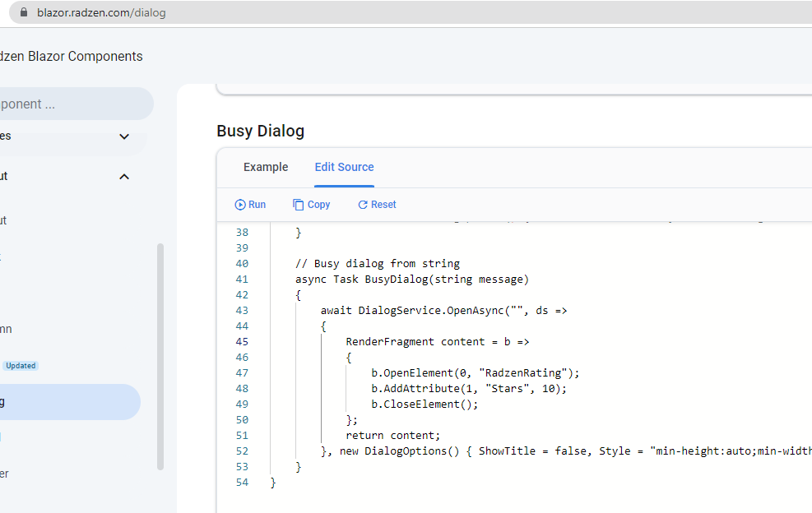This screenshot has height=513, width=812.
Task: Click line number 39 in the gutter
Action: tap(242, 248)
